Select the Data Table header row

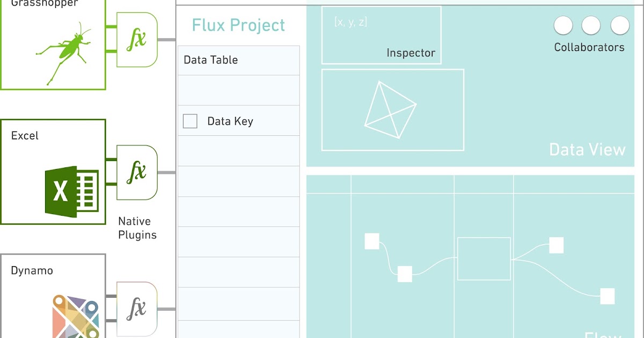tap(239, 60)
